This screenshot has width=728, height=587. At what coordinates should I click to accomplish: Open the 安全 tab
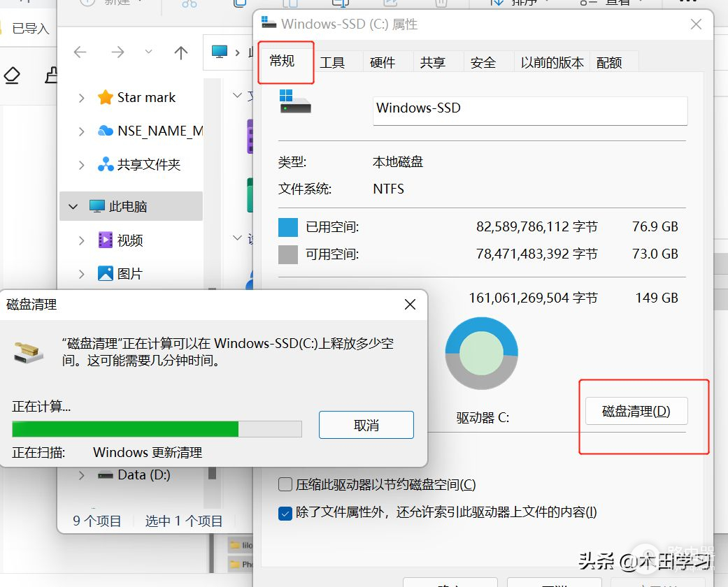(483, 62)
